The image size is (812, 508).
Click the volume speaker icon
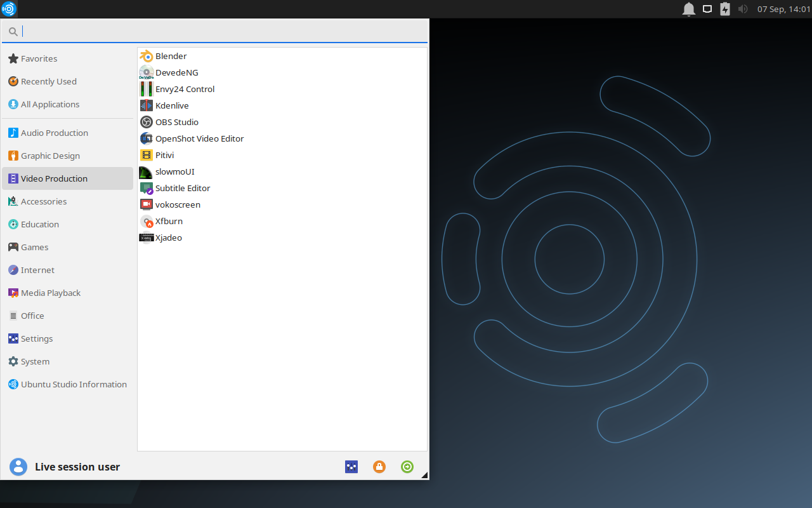[743, 9]
